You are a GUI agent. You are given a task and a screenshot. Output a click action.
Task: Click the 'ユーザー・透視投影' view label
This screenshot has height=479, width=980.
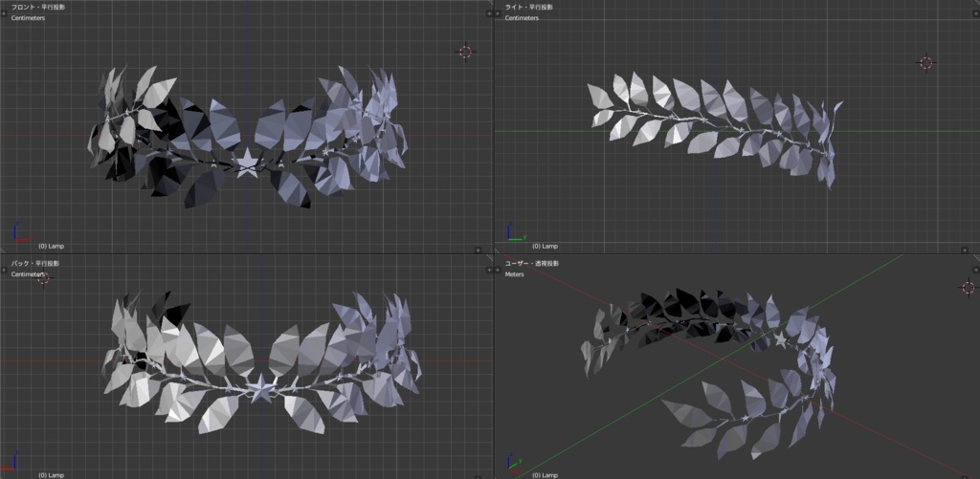(x=531, y=264)
